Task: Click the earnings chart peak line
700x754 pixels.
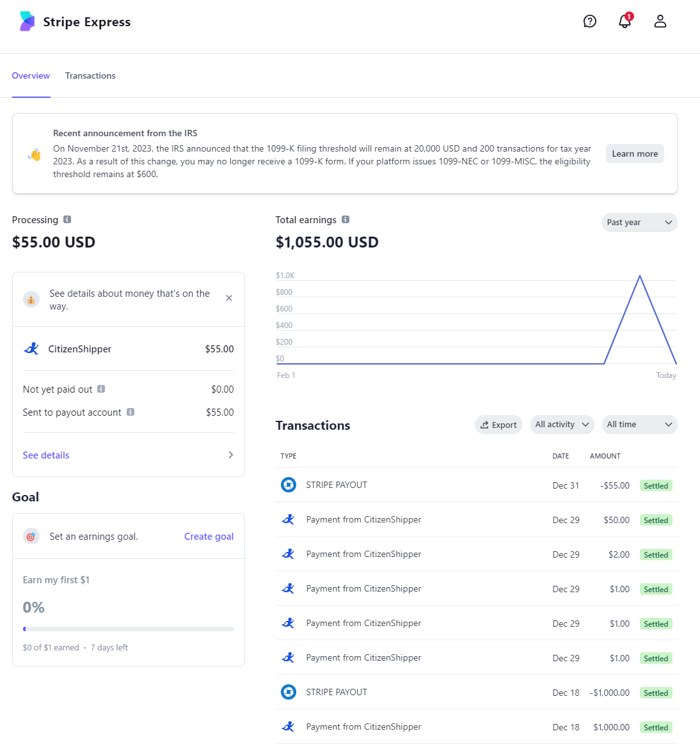Action: coord(639,276)
